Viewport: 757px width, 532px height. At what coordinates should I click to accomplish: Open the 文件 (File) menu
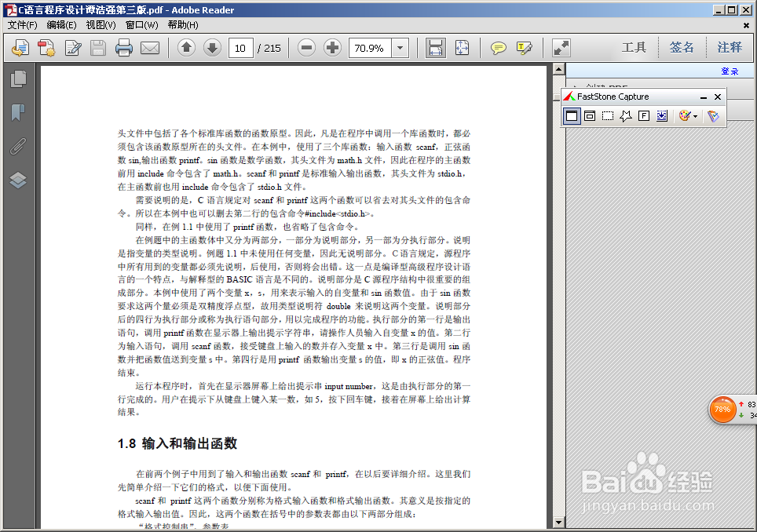20,25
